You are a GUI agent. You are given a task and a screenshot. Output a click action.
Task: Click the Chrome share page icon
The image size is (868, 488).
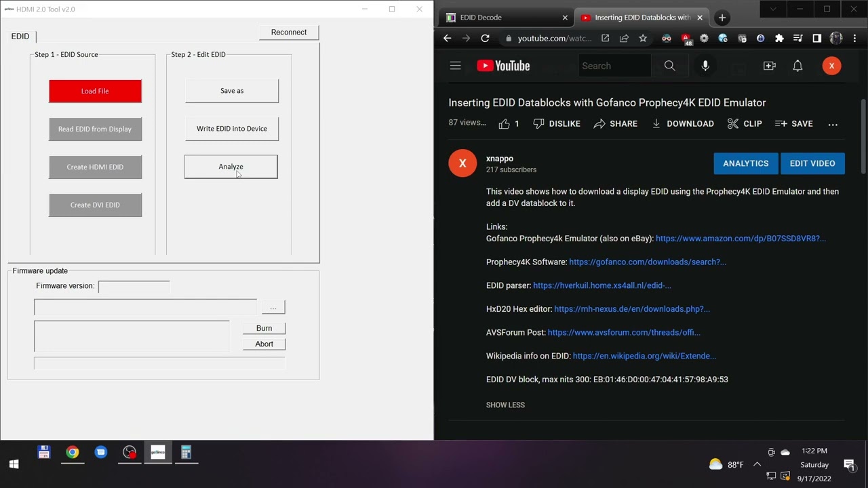click(x=624, y=39)
